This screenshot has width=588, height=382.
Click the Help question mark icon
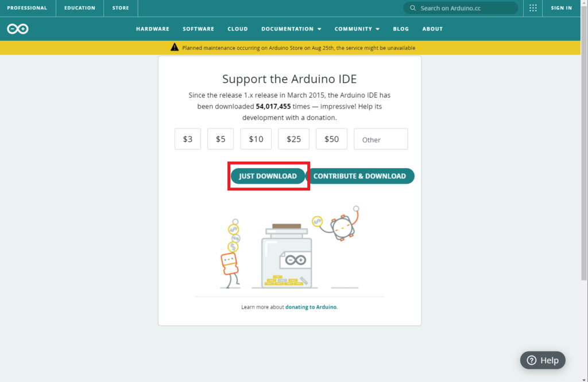531,360
